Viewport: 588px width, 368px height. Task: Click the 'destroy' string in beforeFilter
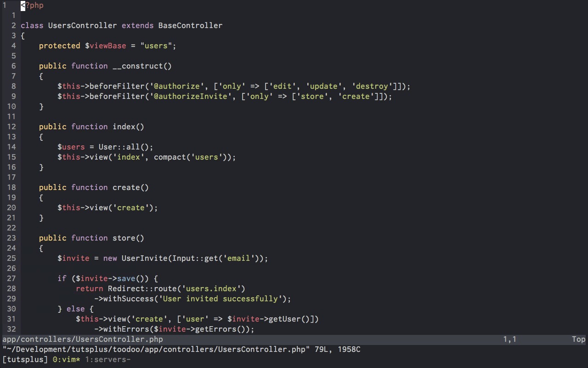tap(372, 86)
